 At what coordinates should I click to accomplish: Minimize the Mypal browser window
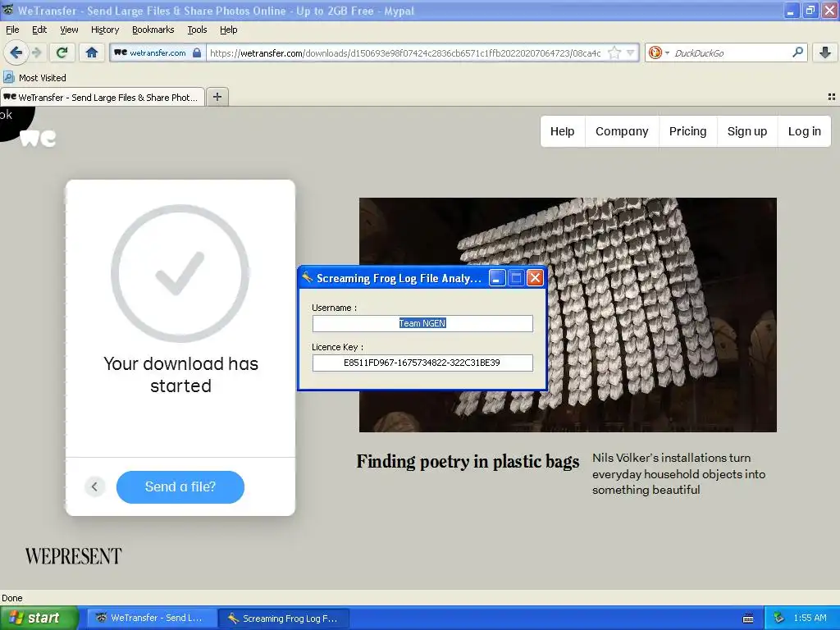792,10
